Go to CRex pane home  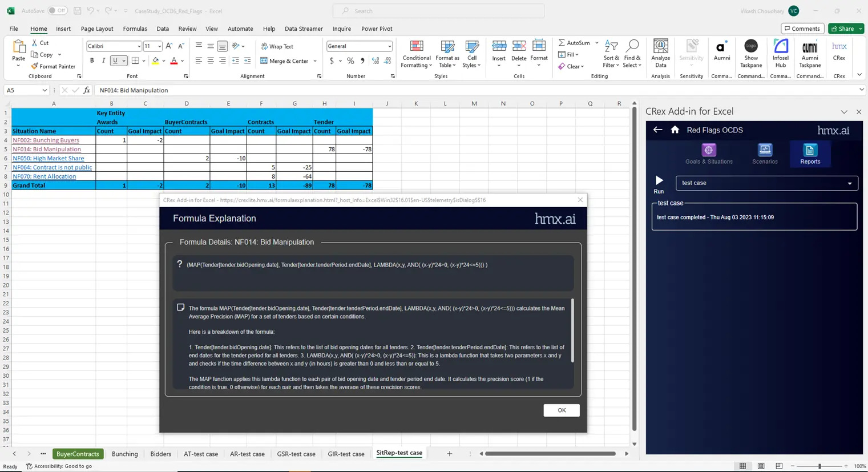pyautogui.click(x=675, y=130)
